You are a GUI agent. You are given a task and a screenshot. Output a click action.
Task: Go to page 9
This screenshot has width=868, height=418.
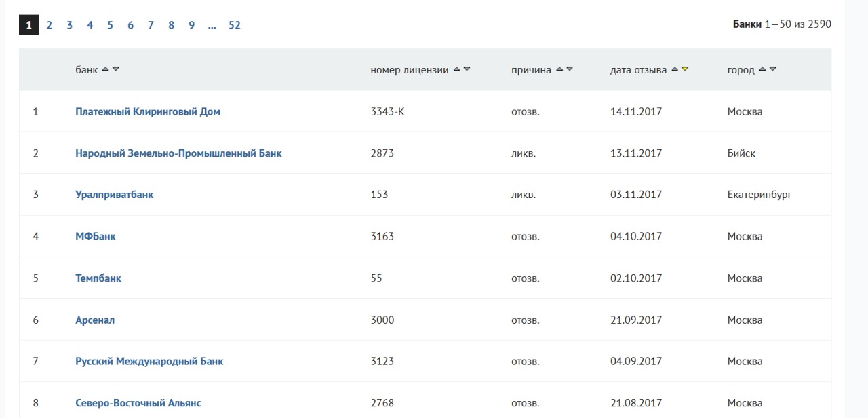pyautogui.click(x=191, y=25)
